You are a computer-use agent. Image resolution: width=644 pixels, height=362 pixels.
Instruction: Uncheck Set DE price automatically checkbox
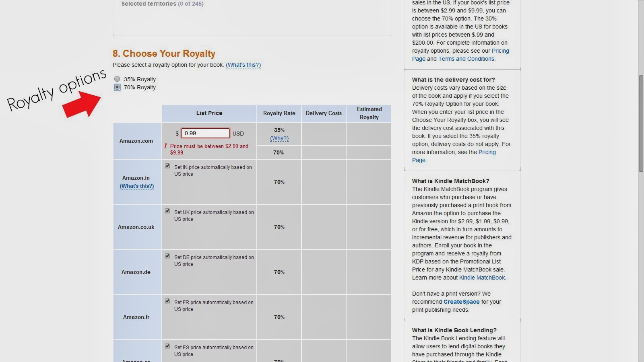167,256
